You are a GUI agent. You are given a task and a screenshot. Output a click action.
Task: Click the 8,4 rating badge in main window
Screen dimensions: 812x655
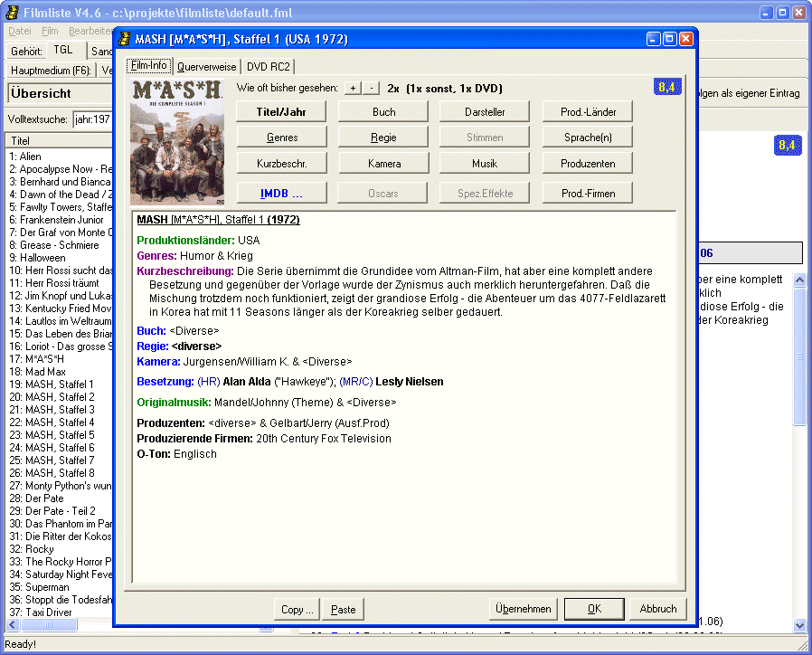(x=787, y=145)
